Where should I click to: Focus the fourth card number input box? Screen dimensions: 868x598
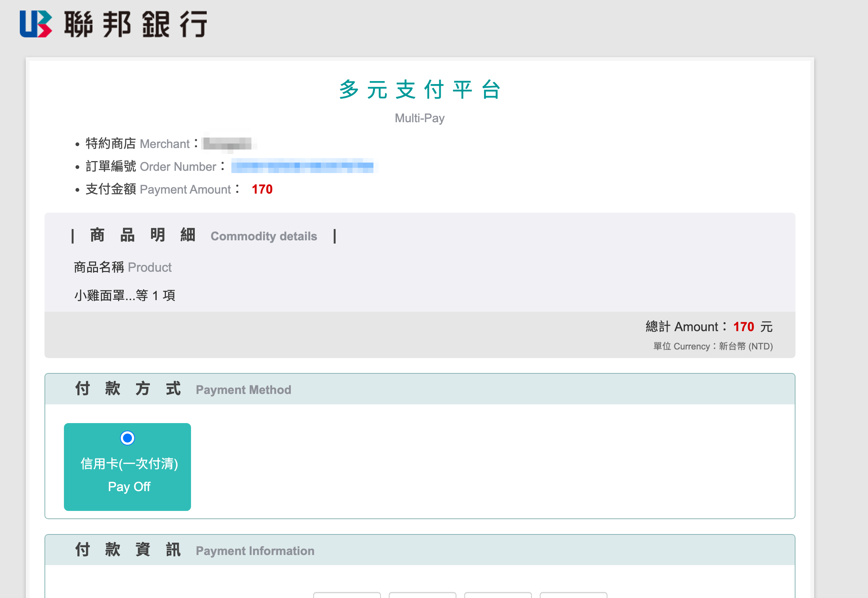573,595
